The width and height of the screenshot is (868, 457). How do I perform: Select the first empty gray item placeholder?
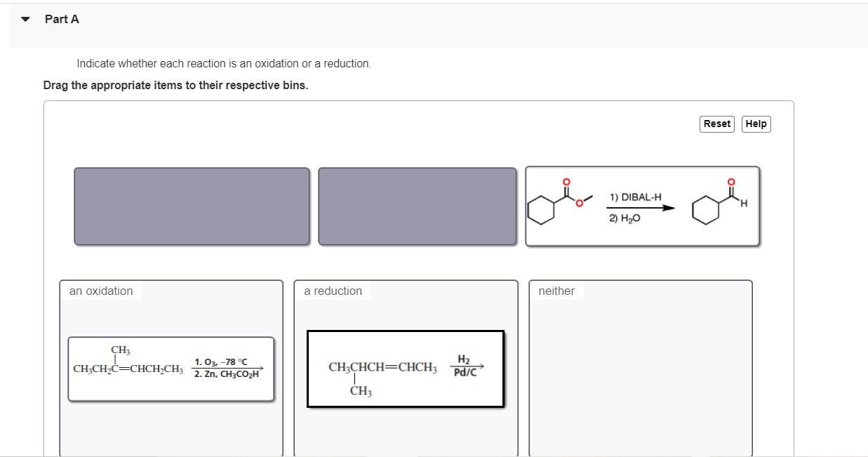coord(192,205)
